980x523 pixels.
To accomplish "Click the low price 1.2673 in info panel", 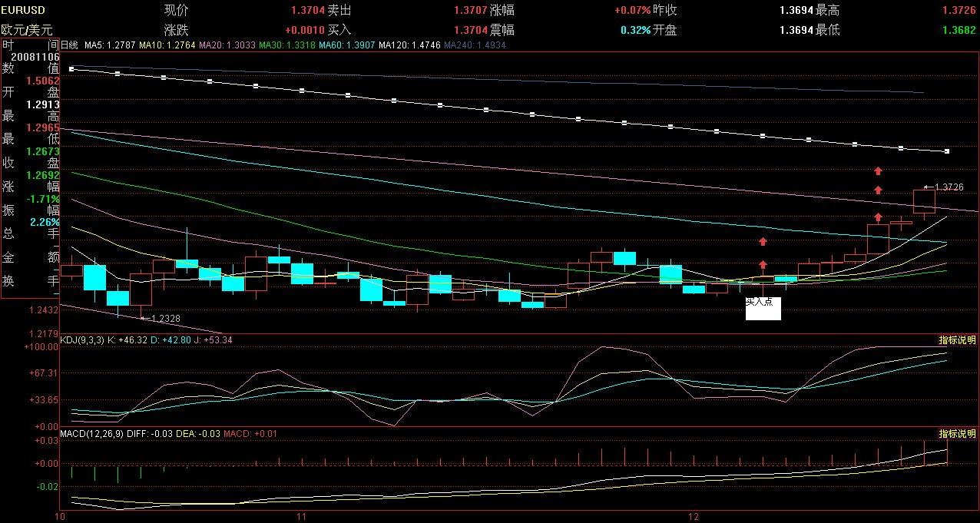I will pyautogui.click(x=43, y=151).
